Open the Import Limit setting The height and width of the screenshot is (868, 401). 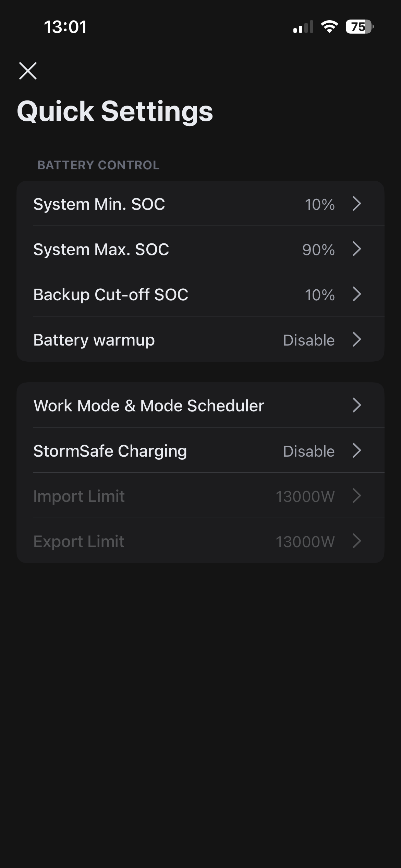click(x=200, y=496)
